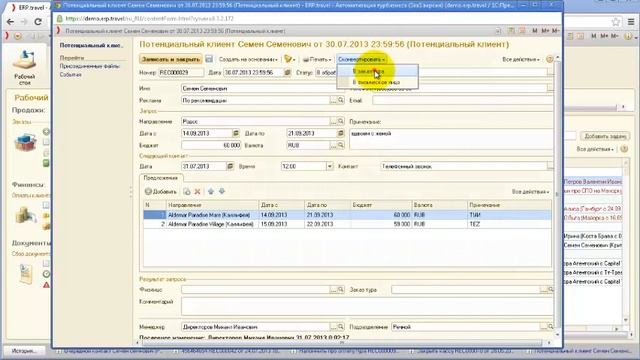Screen dimensions: 640x360
Task: Click ellipsis select button of Направление field
Action: (x=333, y=121)
